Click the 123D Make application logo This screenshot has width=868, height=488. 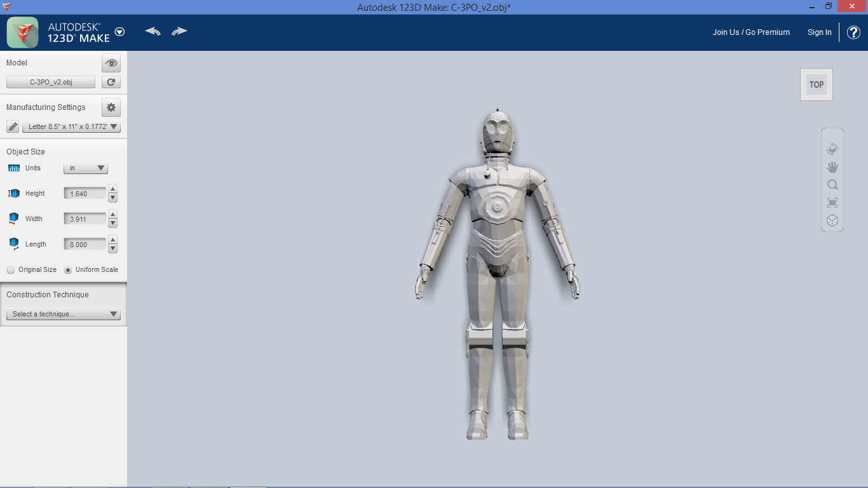(x=22, y=32)
